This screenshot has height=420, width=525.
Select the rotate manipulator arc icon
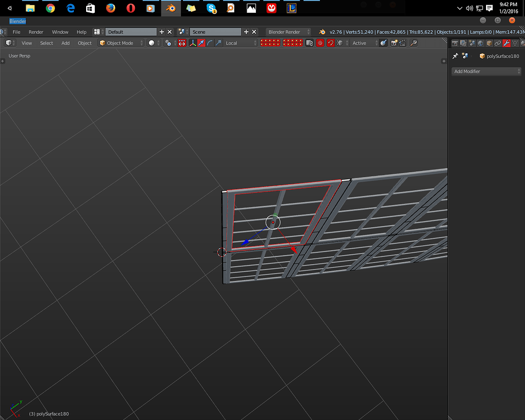(210, 43)
